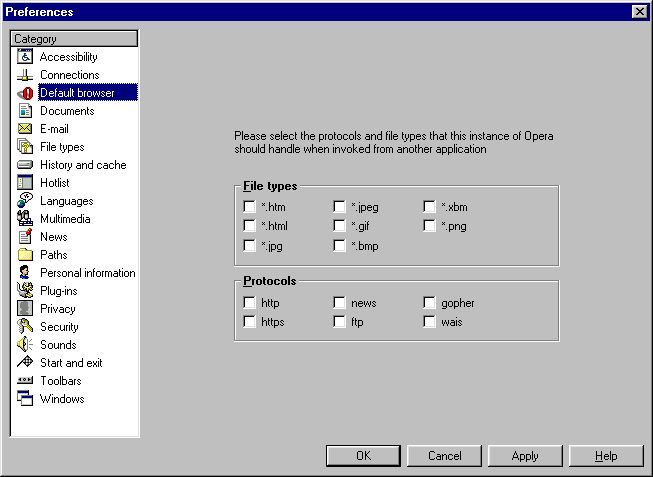
Task: Click the Multimedia icon
Action: point(25,218)
